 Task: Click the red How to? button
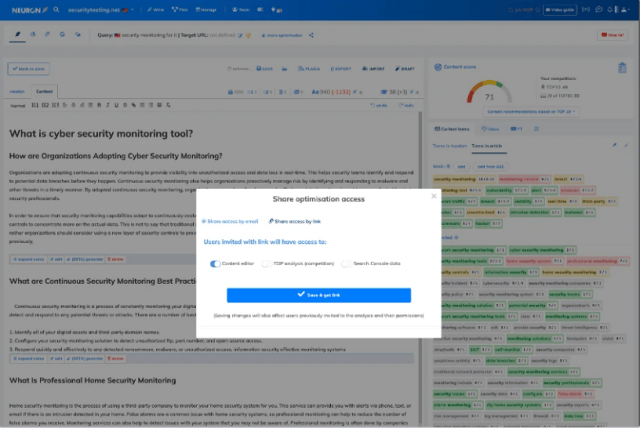click(612, 35)
